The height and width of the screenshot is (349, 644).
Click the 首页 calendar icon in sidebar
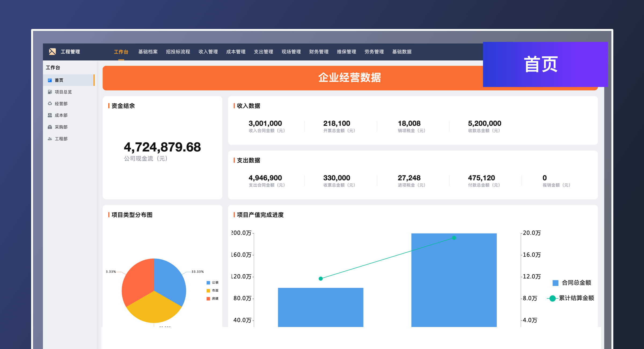(x=50, y=80)
